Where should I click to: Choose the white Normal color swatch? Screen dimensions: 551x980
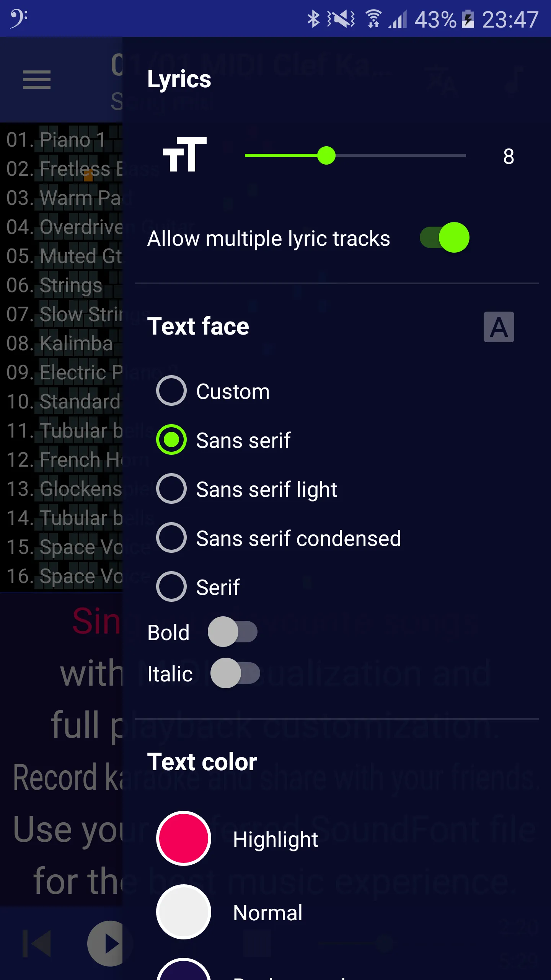(x=183, y=912)
